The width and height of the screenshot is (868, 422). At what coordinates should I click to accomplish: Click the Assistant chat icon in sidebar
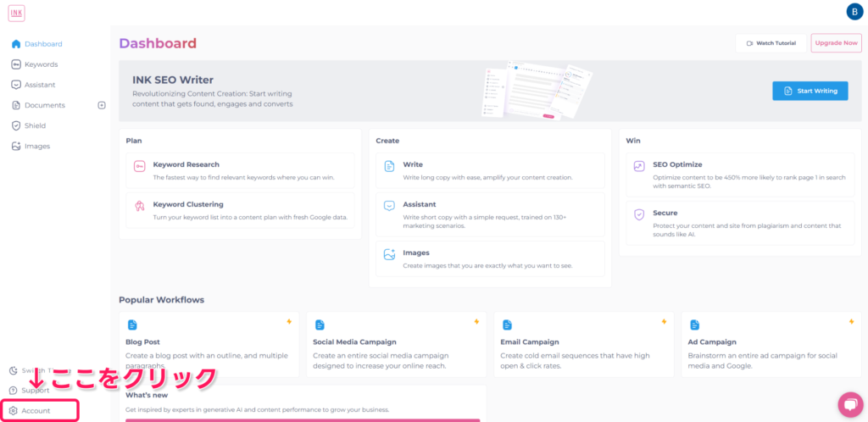point(16,85)
